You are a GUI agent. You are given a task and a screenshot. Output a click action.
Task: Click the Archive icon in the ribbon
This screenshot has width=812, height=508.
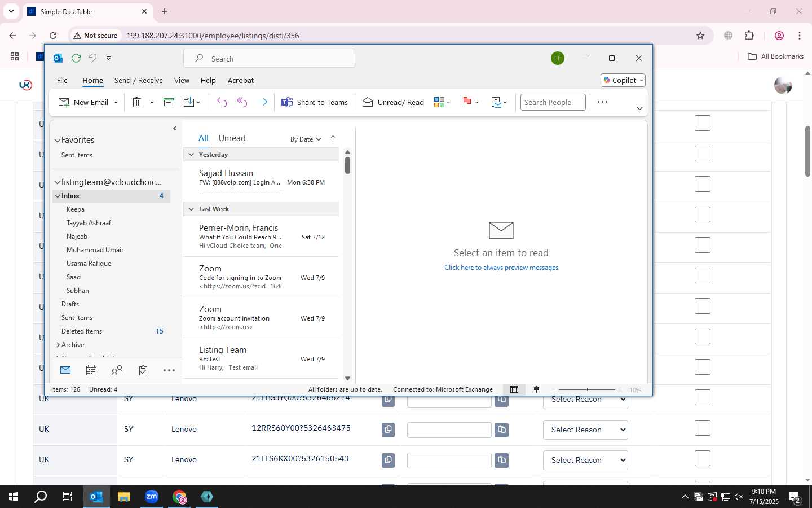point(168,102)
